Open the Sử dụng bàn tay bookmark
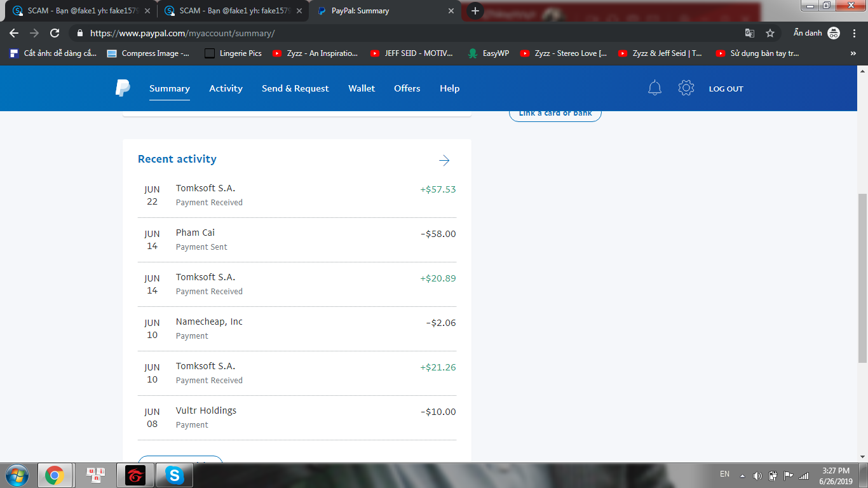The width and height of the screenshot is (868, 488). point(758,53)
